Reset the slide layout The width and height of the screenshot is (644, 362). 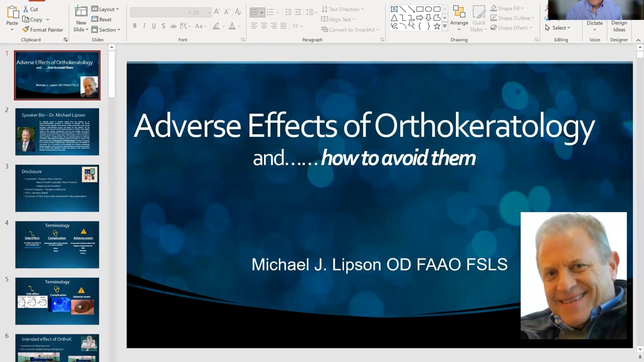pyautogui.click(x=102, y=20)
